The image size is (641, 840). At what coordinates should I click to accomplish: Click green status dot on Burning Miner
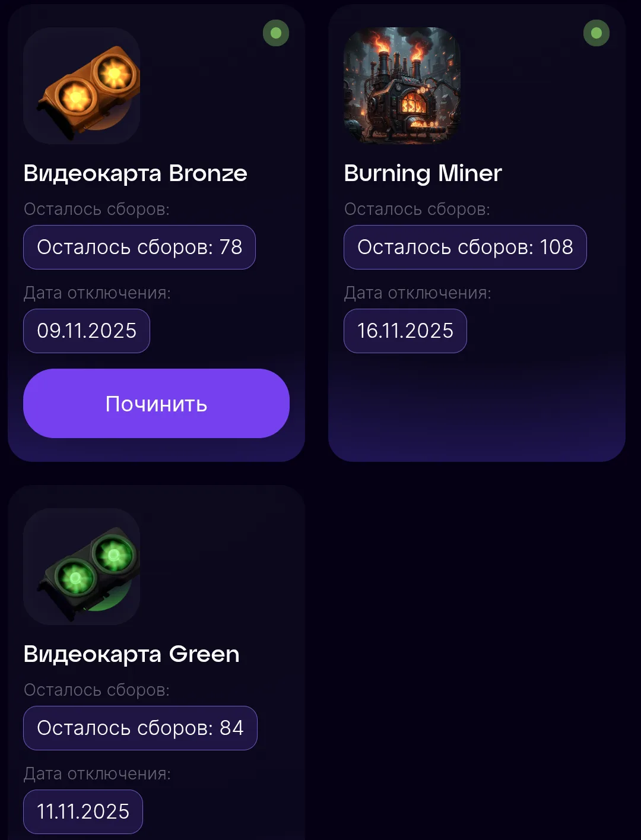[596, 33]
